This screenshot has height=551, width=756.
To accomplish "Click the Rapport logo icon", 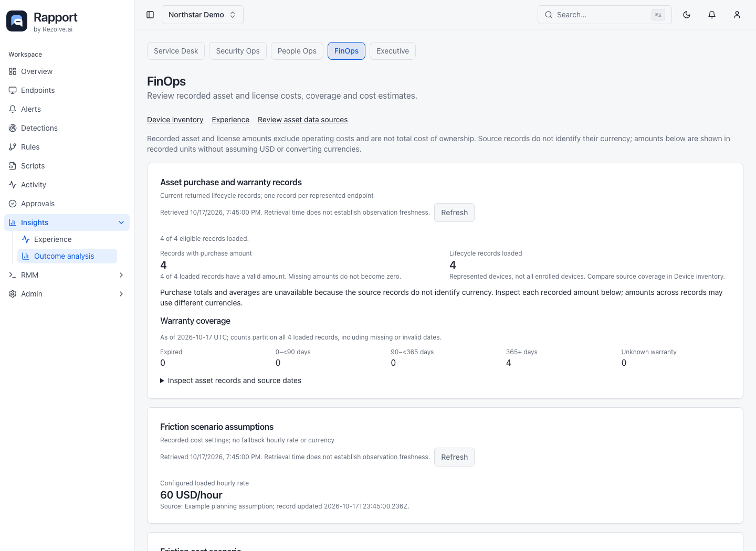I will 17,21.
